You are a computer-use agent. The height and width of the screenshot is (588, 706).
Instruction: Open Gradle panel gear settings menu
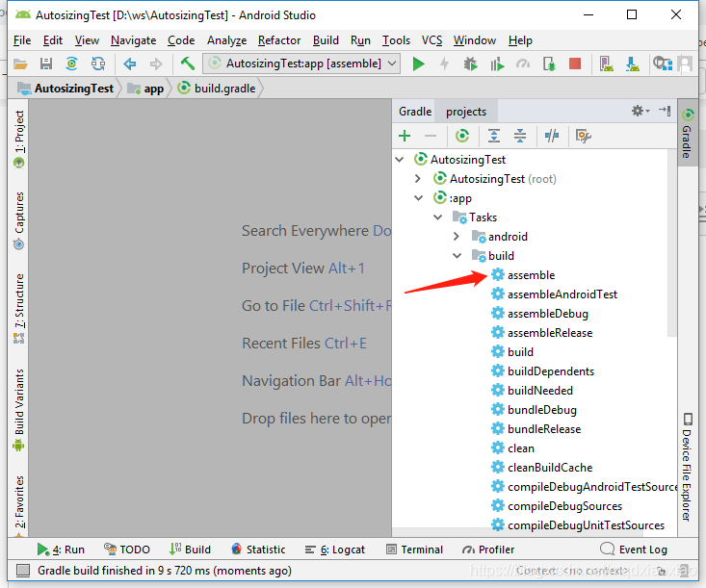point(641,111)
